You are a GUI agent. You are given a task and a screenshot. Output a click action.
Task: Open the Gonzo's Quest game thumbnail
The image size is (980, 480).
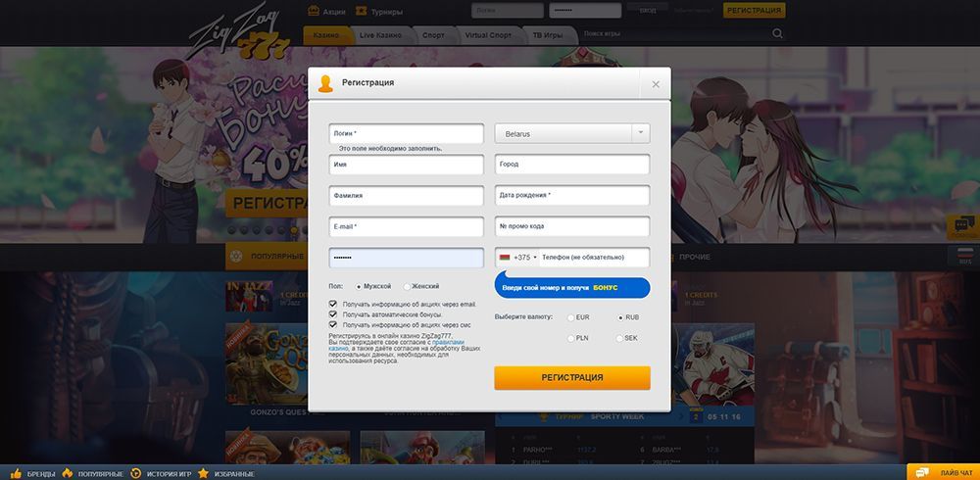pyautogui.click(x=267, y=363)
